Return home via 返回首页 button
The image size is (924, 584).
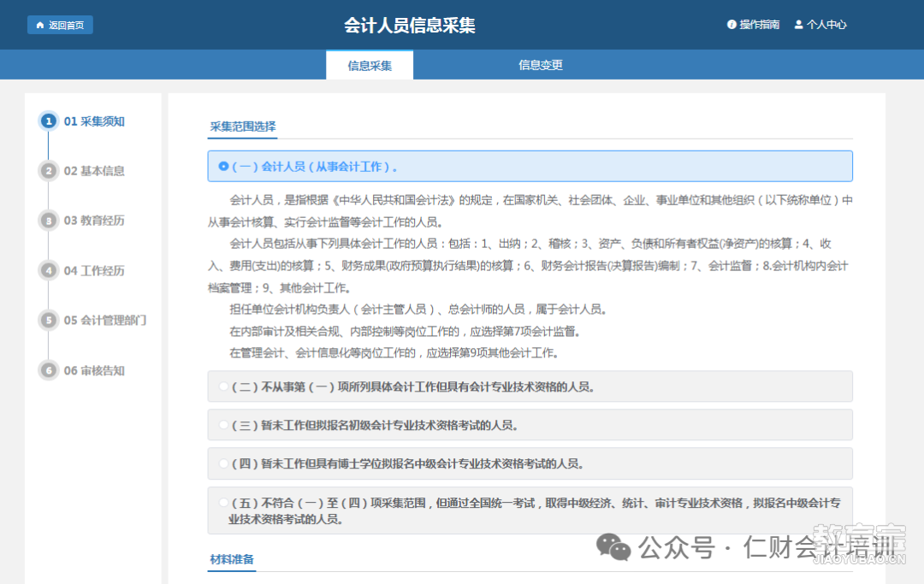[60, 25]
